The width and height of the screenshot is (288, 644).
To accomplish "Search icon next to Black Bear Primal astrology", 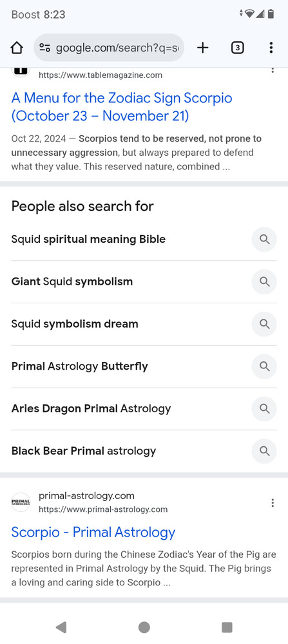I will coord(264,451).
